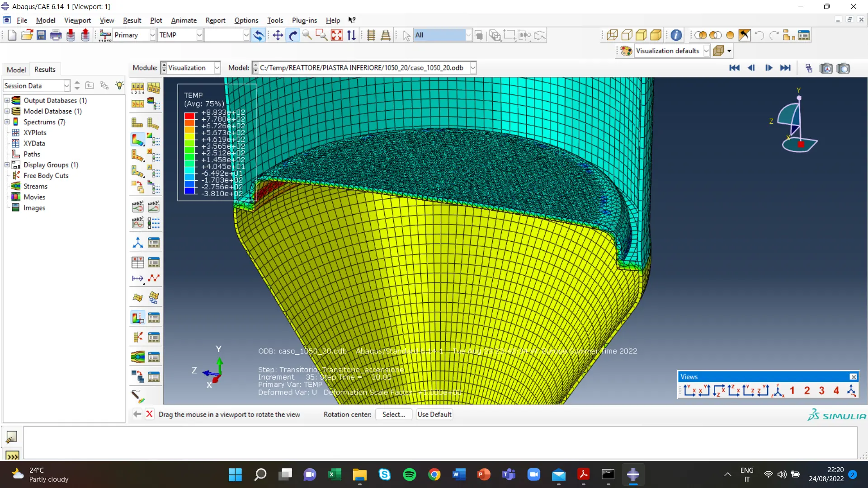This screenshot has width=868, height=488.
Task: Click the red legend color swatch
Action: tap(189, 116)
